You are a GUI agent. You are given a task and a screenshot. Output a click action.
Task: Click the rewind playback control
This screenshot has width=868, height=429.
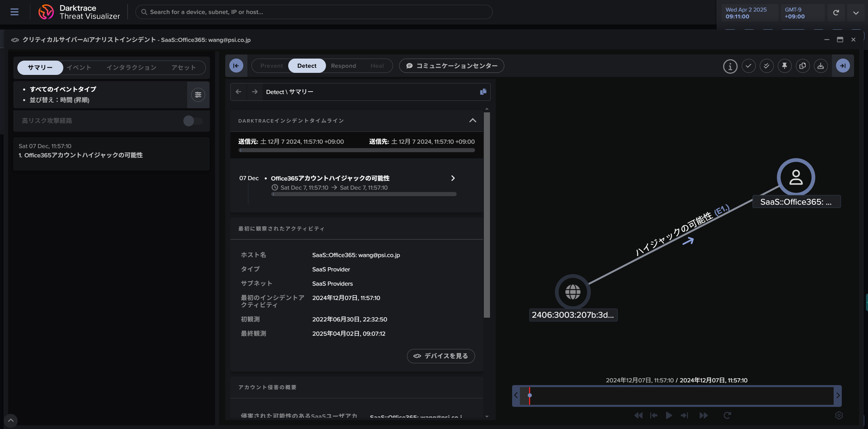click(638, 415)
